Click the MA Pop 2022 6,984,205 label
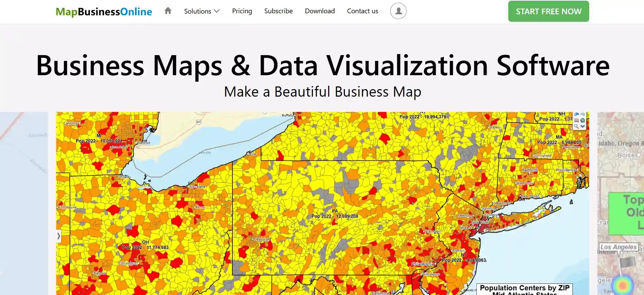 click(559, 140)
